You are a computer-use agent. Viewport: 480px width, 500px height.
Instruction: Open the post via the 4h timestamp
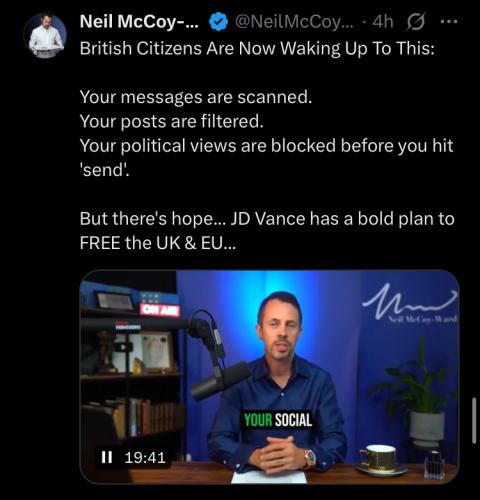383,22
